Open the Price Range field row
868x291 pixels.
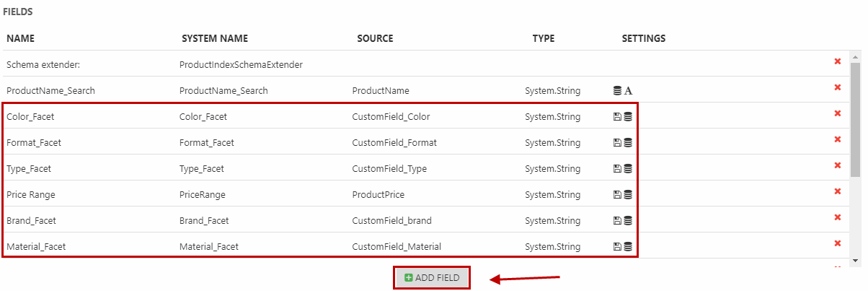point(425,194)
